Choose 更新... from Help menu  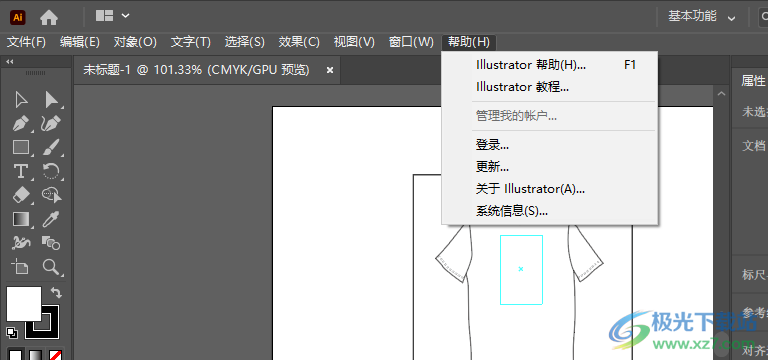(550, 167)
